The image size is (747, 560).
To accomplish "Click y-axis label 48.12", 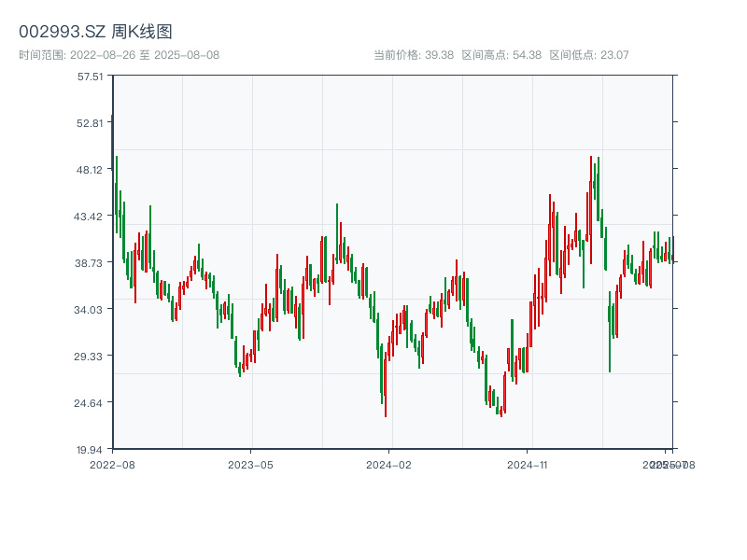I will click(90, 170).
